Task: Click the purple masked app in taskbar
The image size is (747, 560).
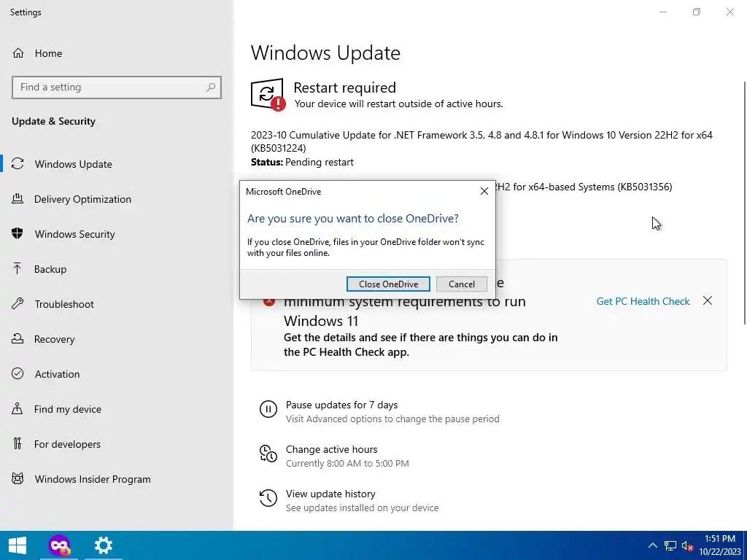Action: pos(59,545)
